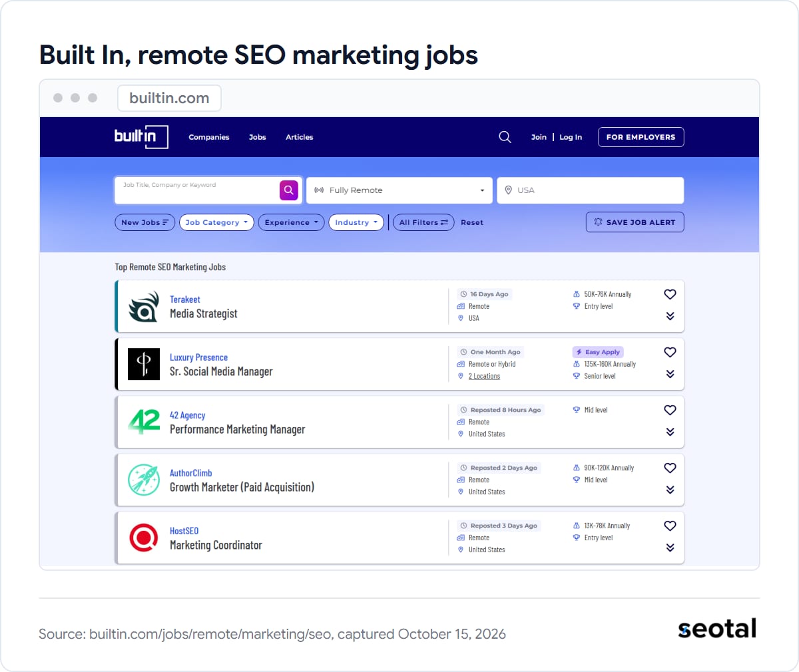Click the Save Job Alert button
The width and height of the screenshot is (799, 672).
[635, 222]
